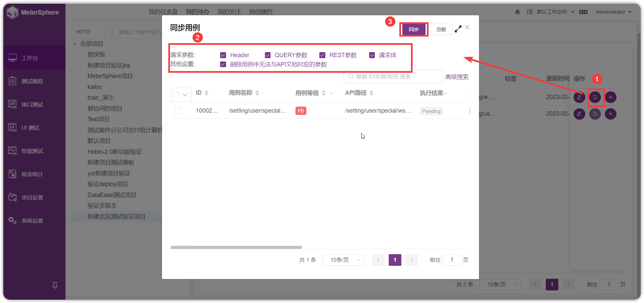
Task: Click the MeterSphere logo
Action: [x=33, y=12]
